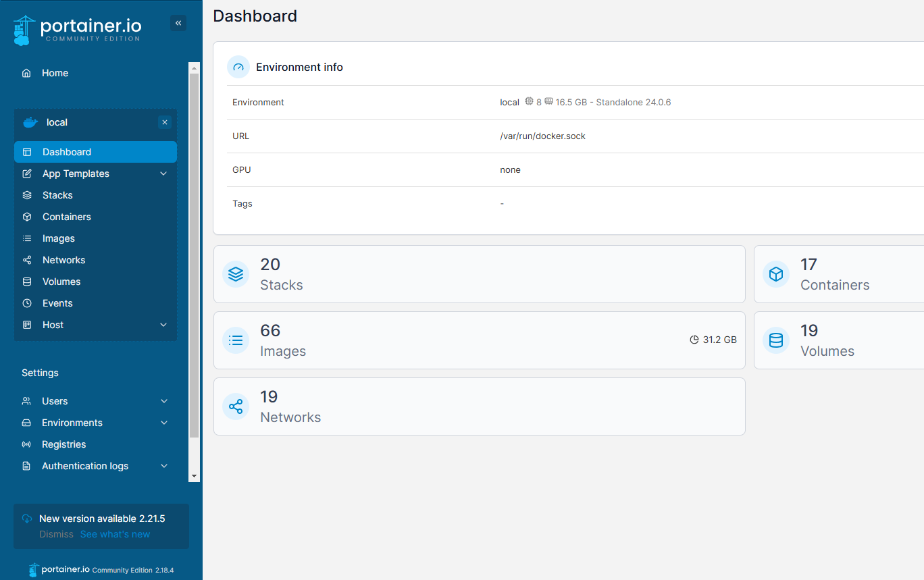This screenshot has height=580, width=924.
Task: Click the pie chart icon near 31.2 GB
Action: coord(694,340)
